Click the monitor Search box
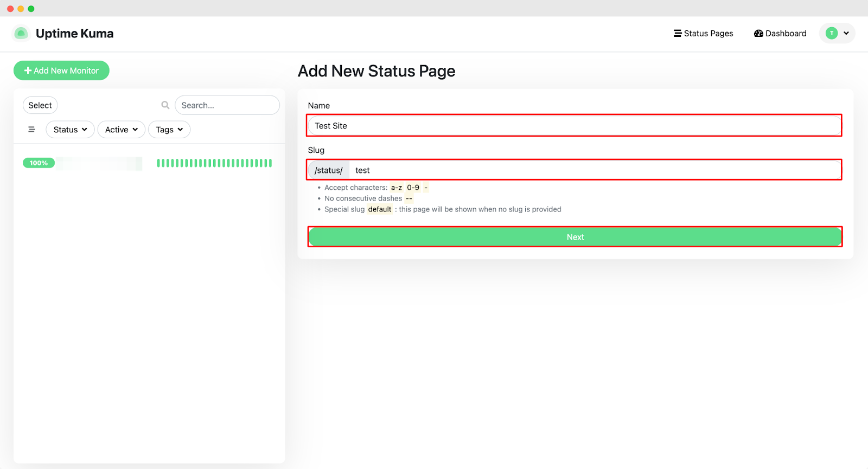The width and height of the screenshot is (868, 469). coord(227,105)
